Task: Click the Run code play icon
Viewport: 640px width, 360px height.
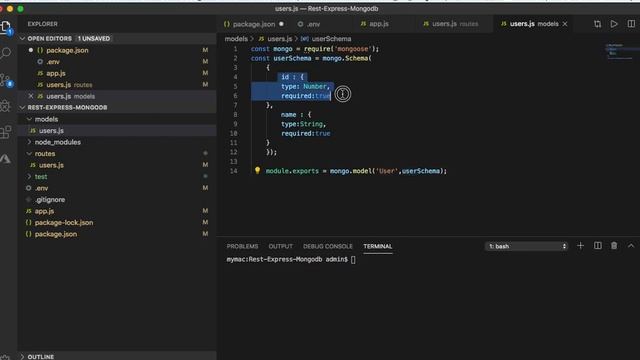Action: click(x=614, y=24)
